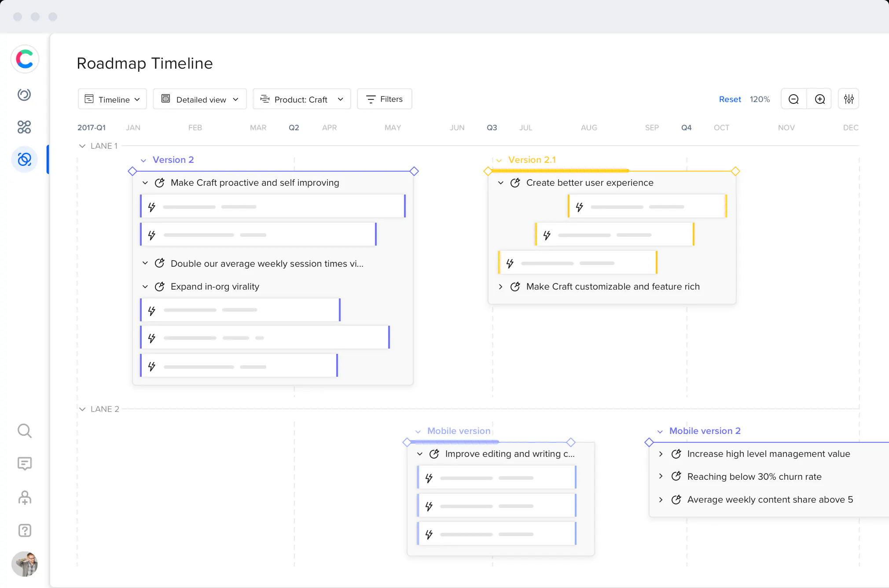Open the Detailed view dropdown

[199, 99]
